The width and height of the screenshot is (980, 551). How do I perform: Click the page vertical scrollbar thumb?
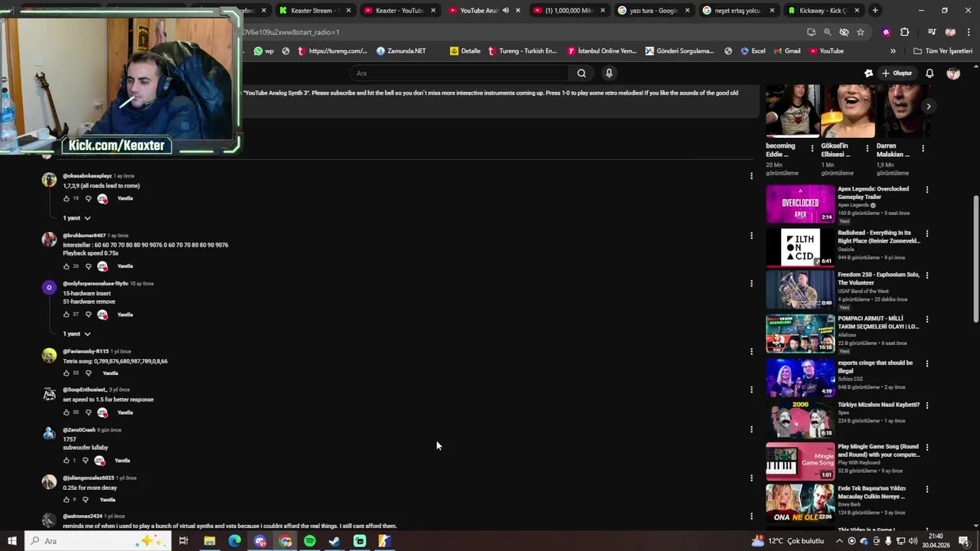coord(975,259)
